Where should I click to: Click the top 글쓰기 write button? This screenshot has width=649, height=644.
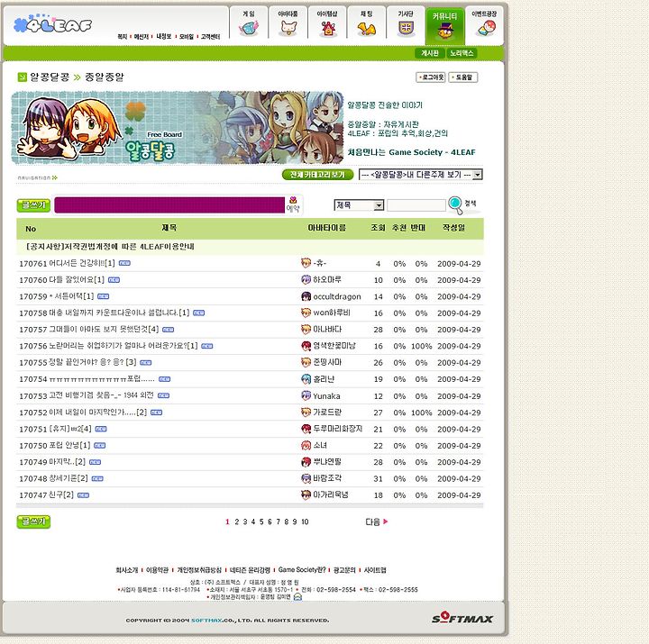click(33, 205)
